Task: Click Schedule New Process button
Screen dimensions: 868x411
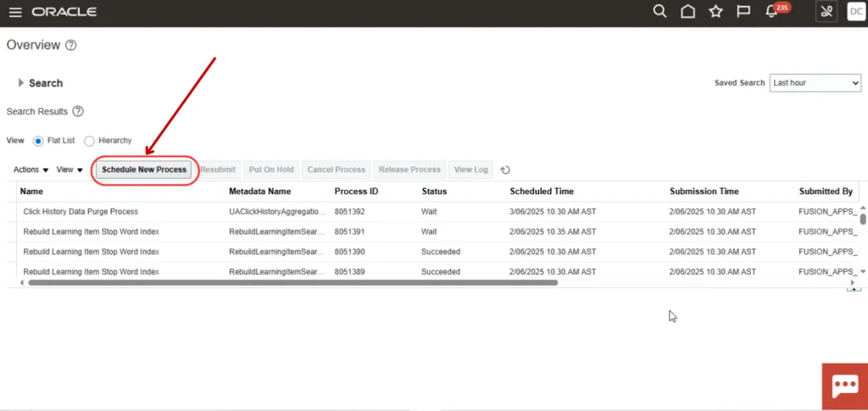Action: click(x=144, y=169)
